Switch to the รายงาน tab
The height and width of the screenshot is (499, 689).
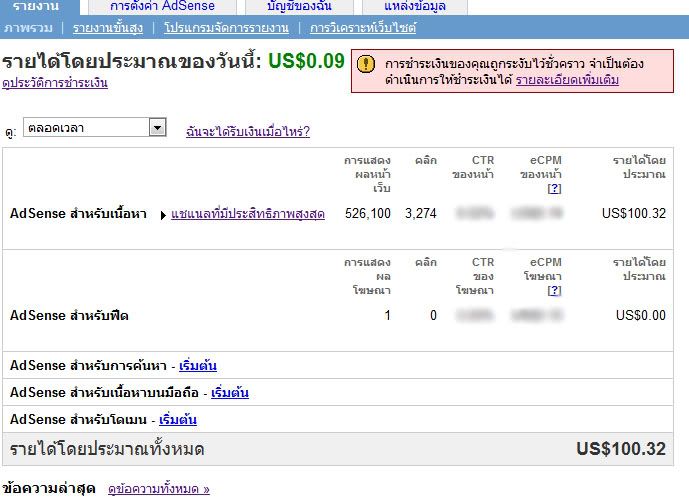(37, 6)
